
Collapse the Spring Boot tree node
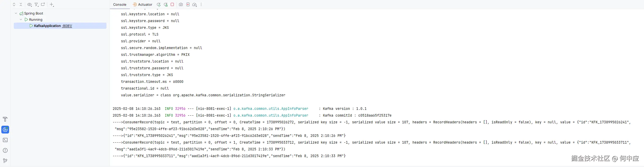point(16,13)
